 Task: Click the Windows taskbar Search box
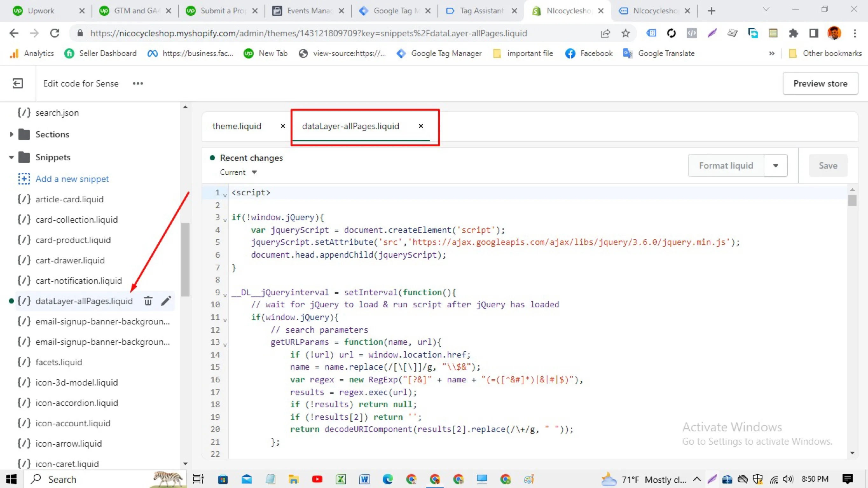[x=105, y=479]
